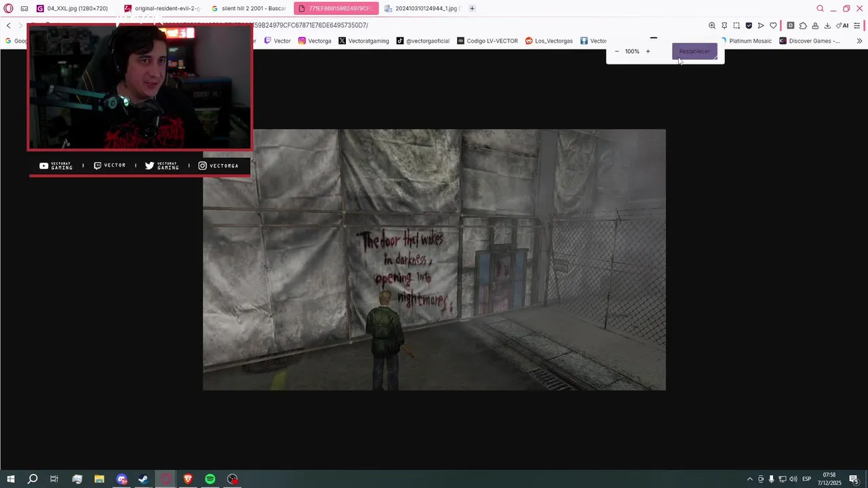Open the Codigo LV-VECTOR bookmark
Viewport: 868px width, 488px height.
tap(488, 41)
